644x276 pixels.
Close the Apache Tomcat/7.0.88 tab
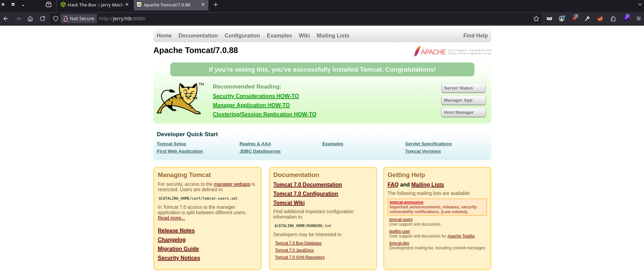203,5
